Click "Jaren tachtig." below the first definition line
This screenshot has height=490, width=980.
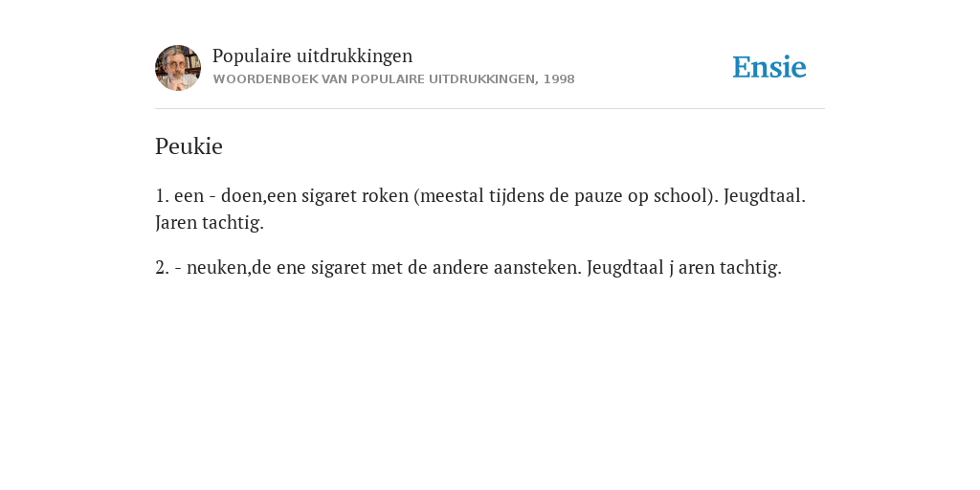[210, 223]
